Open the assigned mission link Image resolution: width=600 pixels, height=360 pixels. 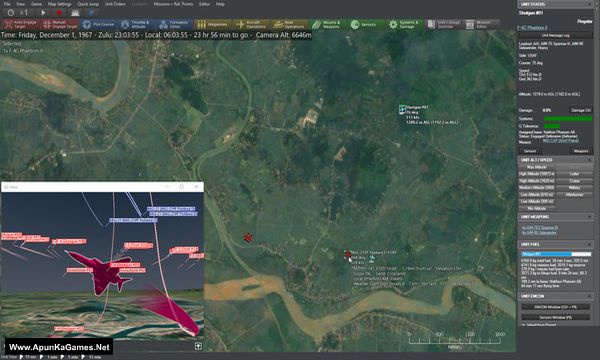(560, 141)
